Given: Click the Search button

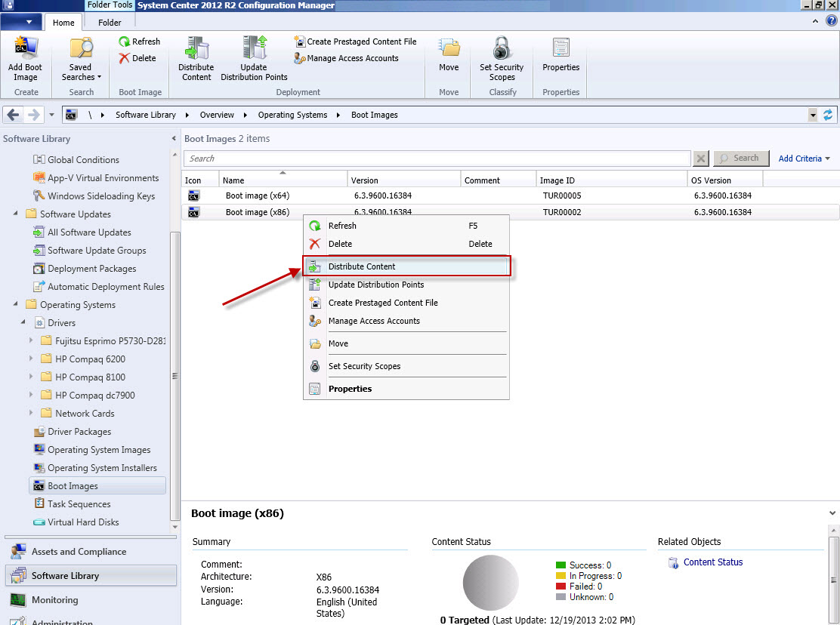Looking at the screenshot, I should point(741,159).
